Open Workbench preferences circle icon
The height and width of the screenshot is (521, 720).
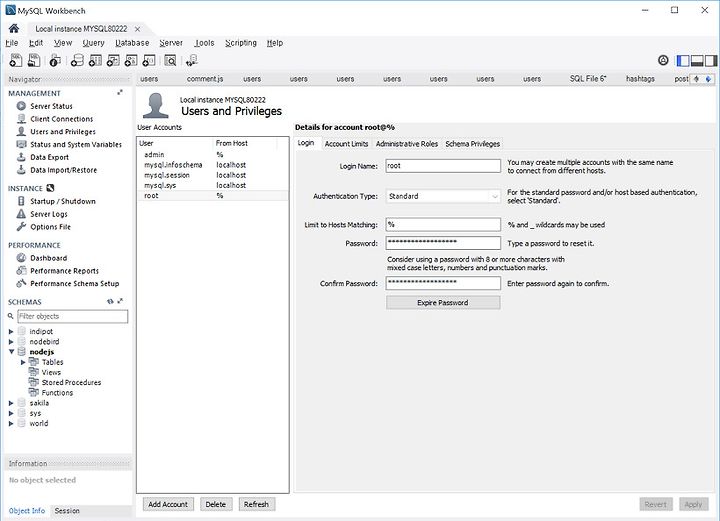point(663,60)
